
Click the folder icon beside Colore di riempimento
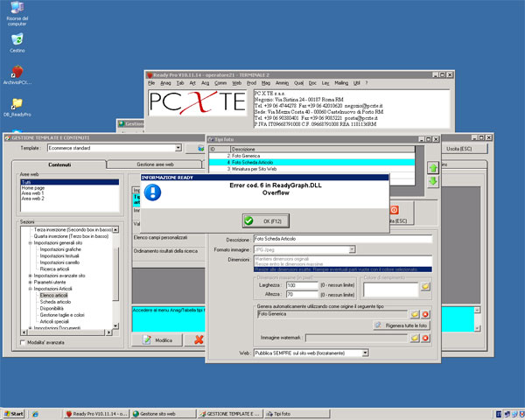tap(425, 286)
